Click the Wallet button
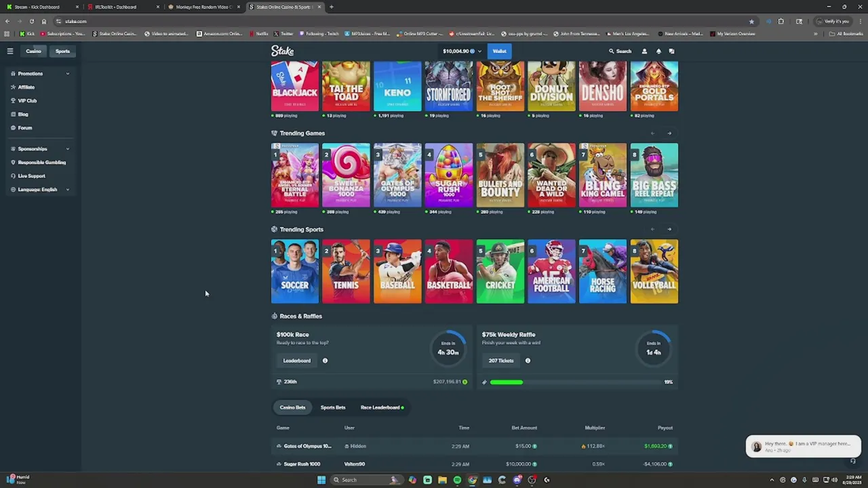Viewport: 868px width, 488px height. coord(500,51)
